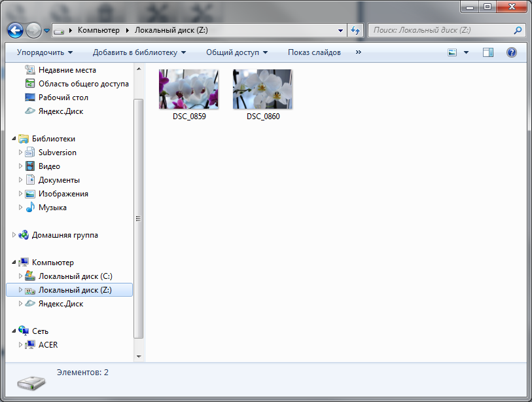Expand Домашняя группа node
The image size is (532, 402).
[x=14, y=235]
